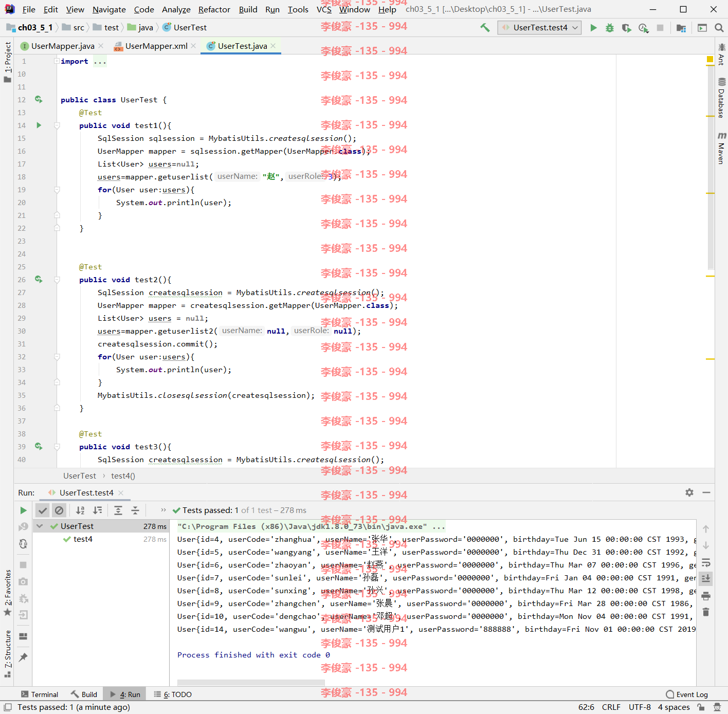Open the Build menu

[x=248, y=9]
